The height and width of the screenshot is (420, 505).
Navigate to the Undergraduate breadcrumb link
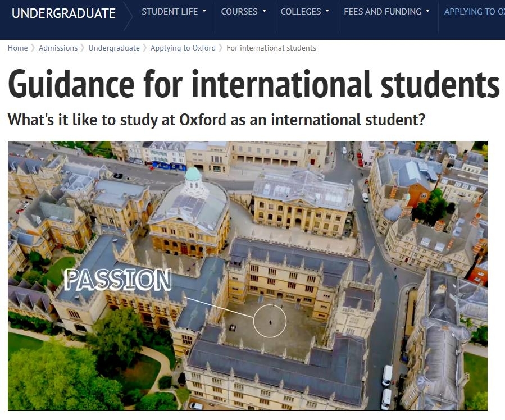(x=114, y=48)
